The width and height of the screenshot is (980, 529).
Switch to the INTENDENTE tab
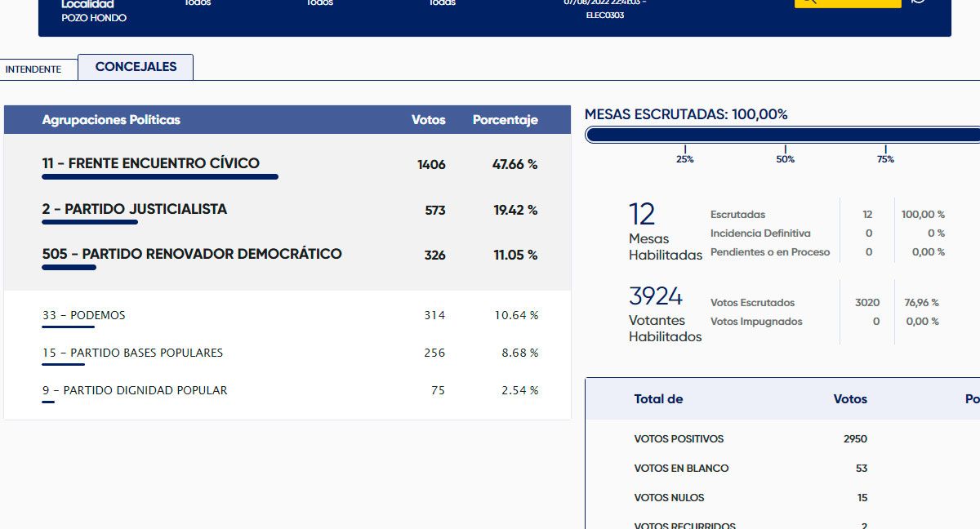[x=33, y=69]
